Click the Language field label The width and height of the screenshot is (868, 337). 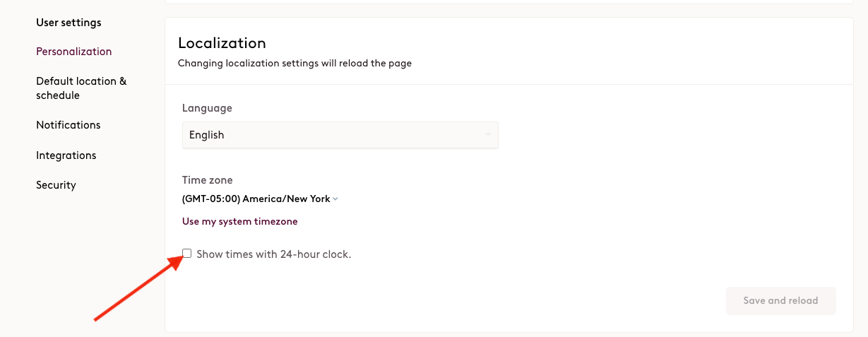(207, 108)
